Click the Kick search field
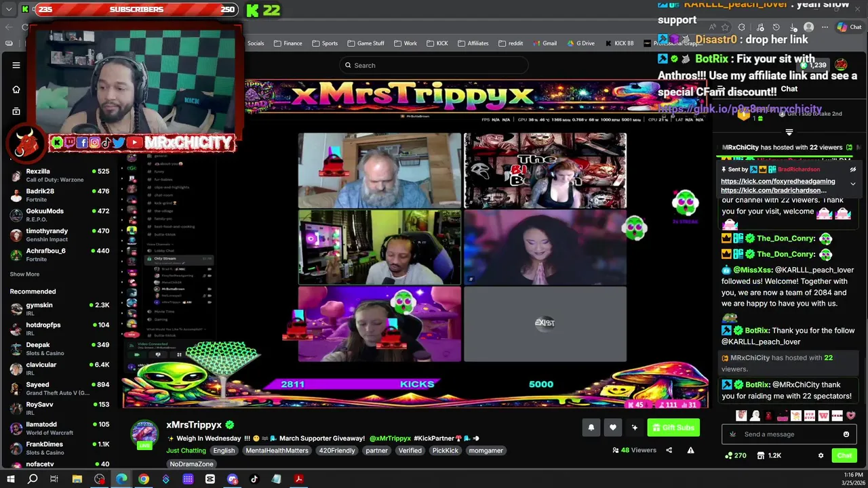This screenshot has width=868, height=488. pos(434,65)
